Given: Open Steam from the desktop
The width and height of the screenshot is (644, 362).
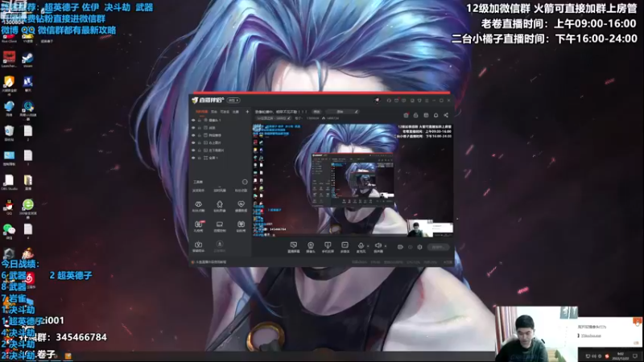Looking at the screenshot, I should [x=27, y=60].
